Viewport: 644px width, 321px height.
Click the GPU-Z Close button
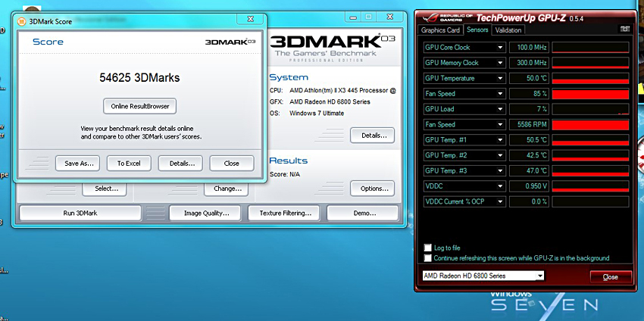611,276
